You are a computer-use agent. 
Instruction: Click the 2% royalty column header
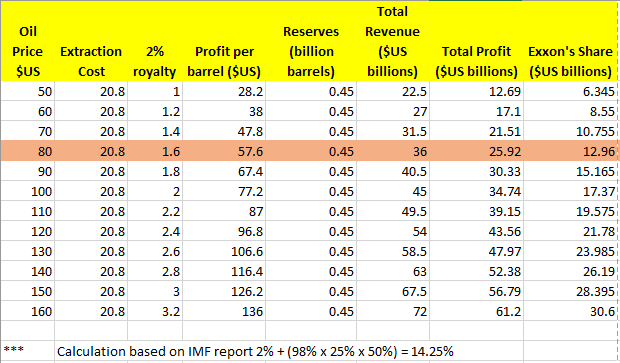click(x=155, y=41)
